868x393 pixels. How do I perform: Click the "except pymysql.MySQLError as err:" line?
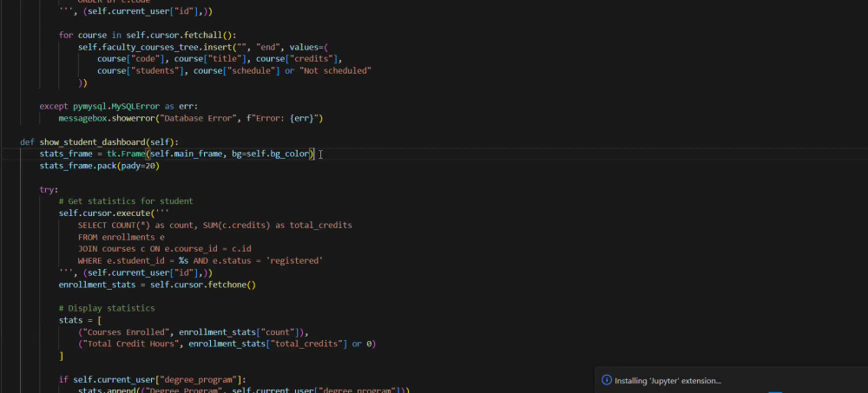point(118,107)
